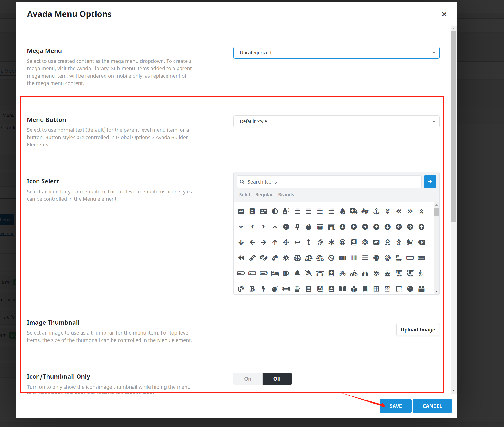
Task: Select the anchor icon
Action: 376,211
